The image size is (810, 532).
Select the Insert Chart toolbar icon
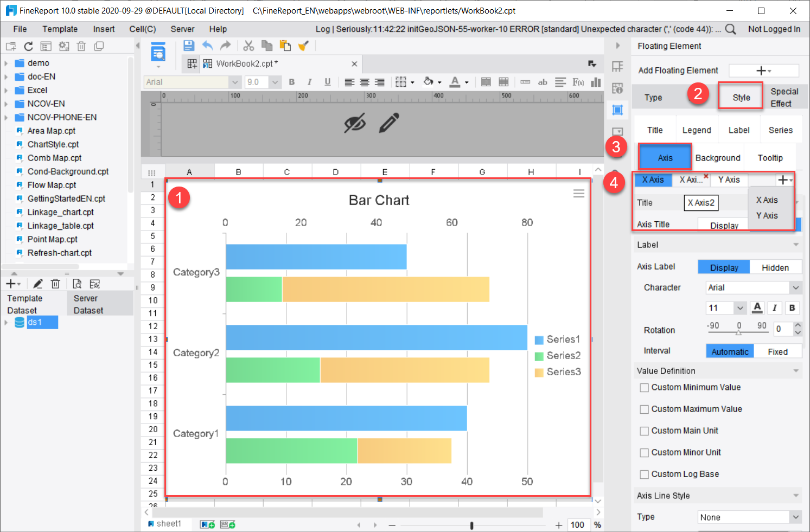(595, 82)
